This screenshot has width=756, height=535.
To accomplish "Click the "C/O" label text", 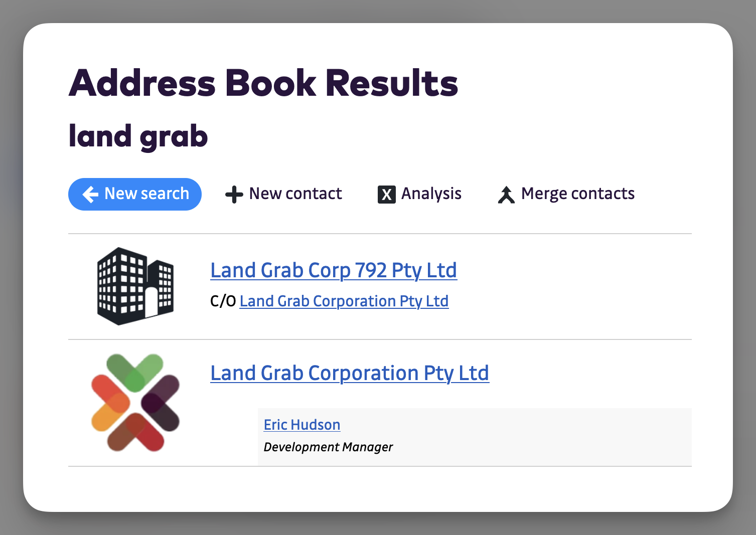I will coord(223,301).
